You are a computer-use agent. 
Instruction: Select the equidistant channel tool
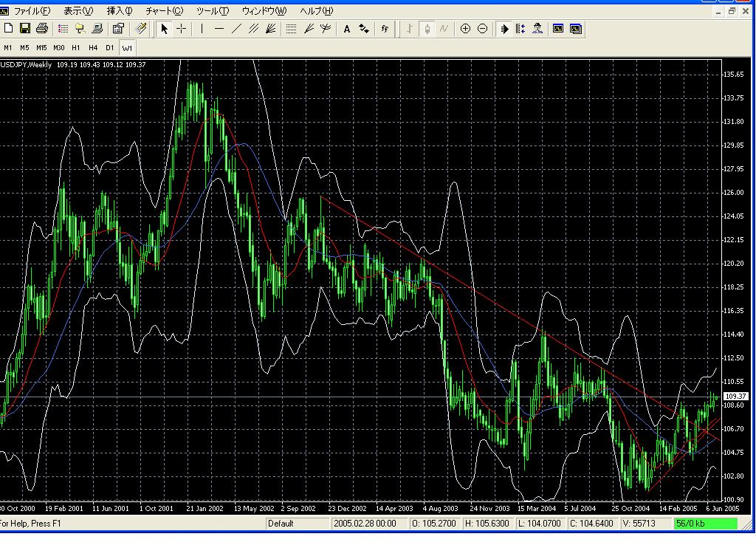point(253,29)
